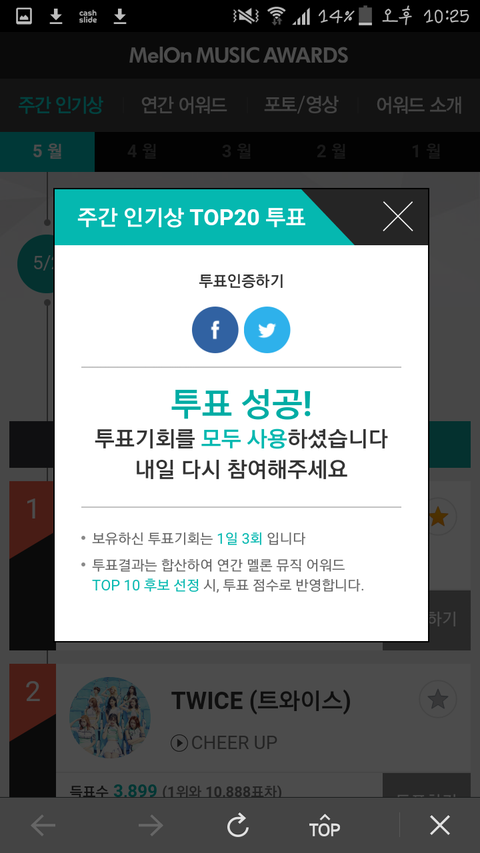Go back with browser left arrow
This screenshot has height=853, width=480.
[x=43, y=826]
